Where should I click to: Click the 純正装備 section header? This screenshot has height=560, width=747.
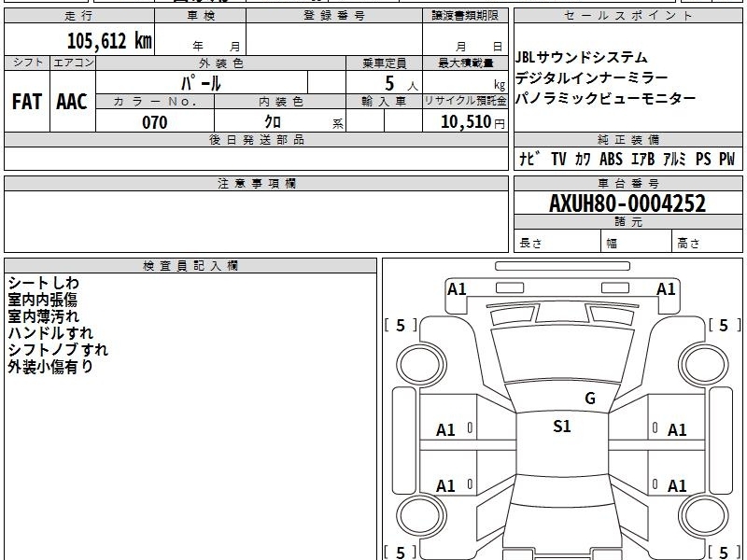pyautogui.click(x=627, y=139)
